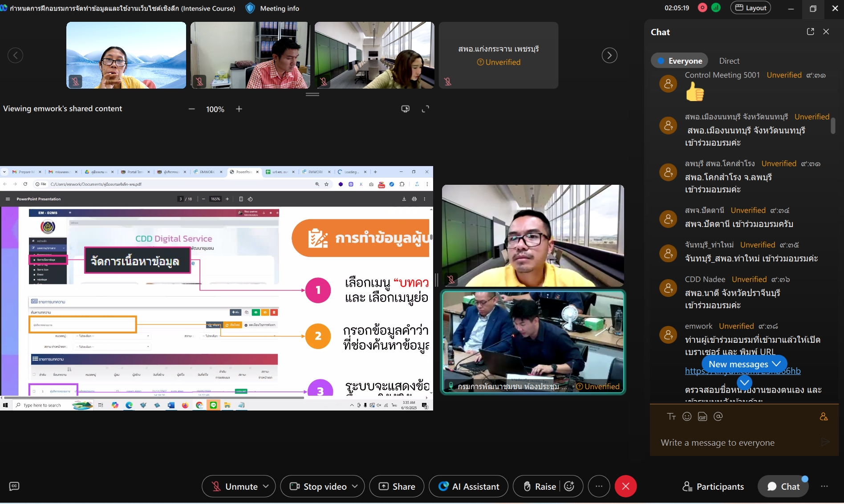844x504 pixels.
Task: Zoom in the shared content view
Action: pos(239,109)
